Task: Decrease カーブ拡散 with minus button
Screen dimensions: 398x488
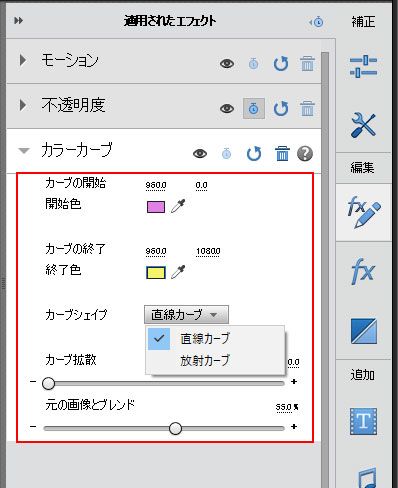Action: [x=33, y=381]
